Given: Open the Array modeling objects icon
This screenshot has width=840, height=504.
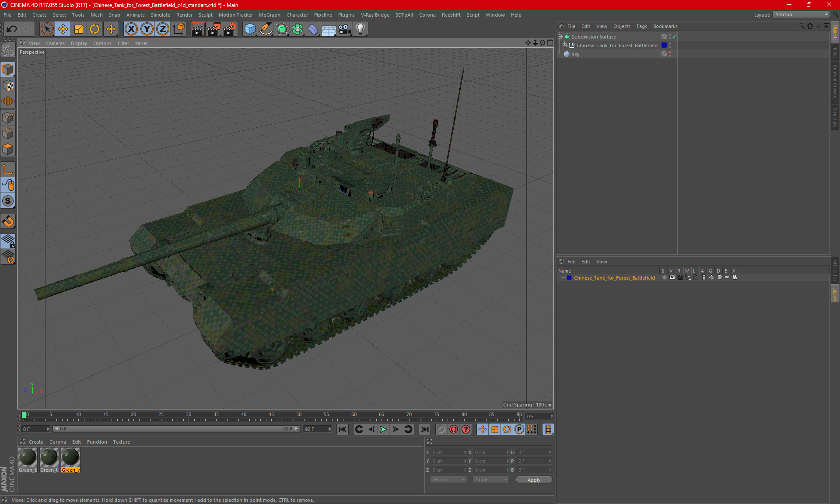Looking at the screenshot, I should coord(297,29).
